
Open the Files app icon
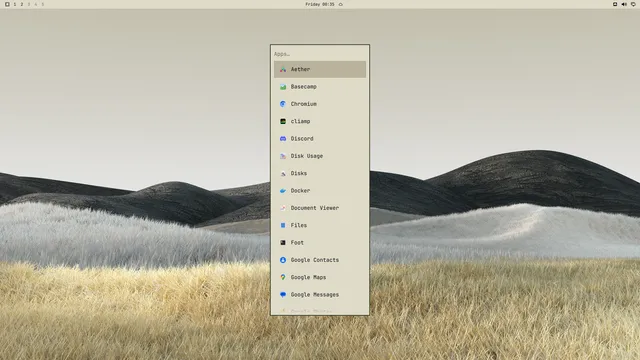coord(283,225)
